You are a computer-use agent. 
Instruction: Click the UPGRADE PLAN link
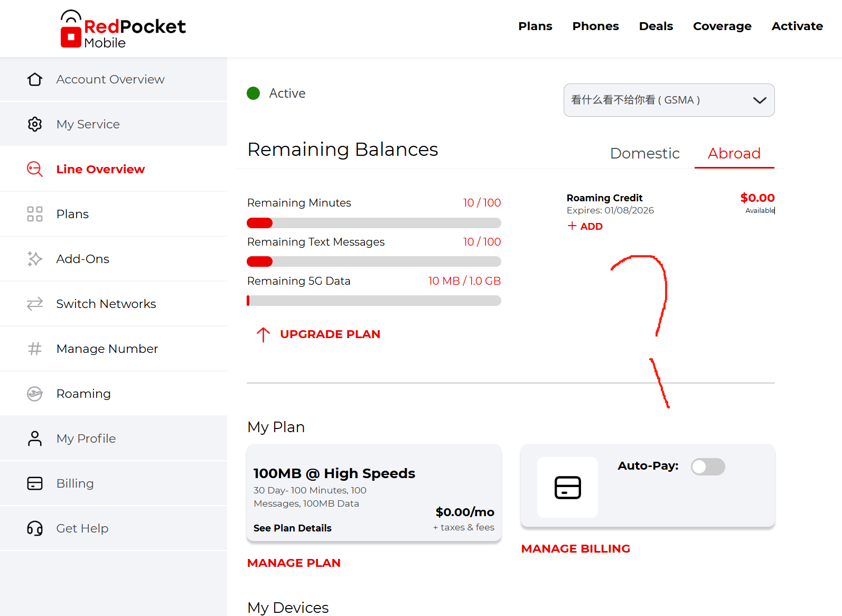tap(330, 334)
